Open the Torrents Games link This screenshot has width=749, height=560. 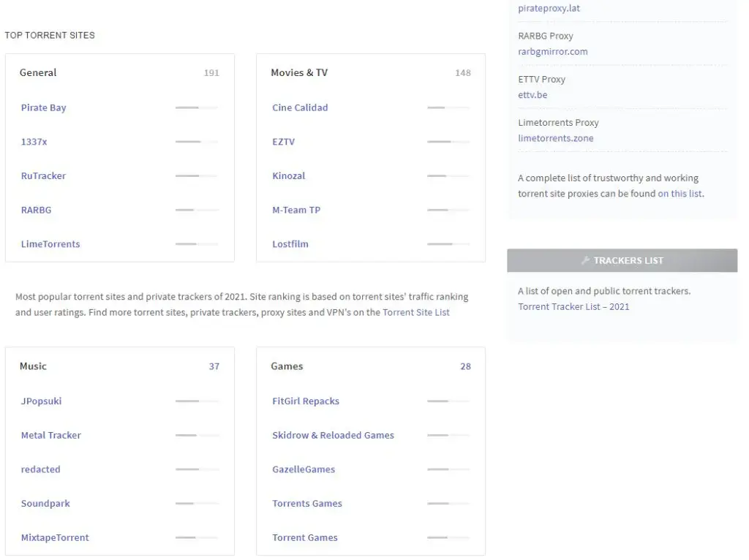307,504
